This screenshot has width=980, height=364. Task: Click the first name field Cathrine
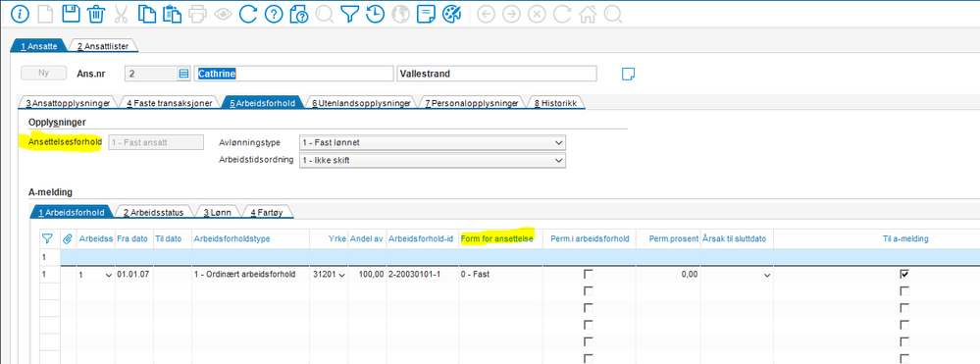pos(293,74)
